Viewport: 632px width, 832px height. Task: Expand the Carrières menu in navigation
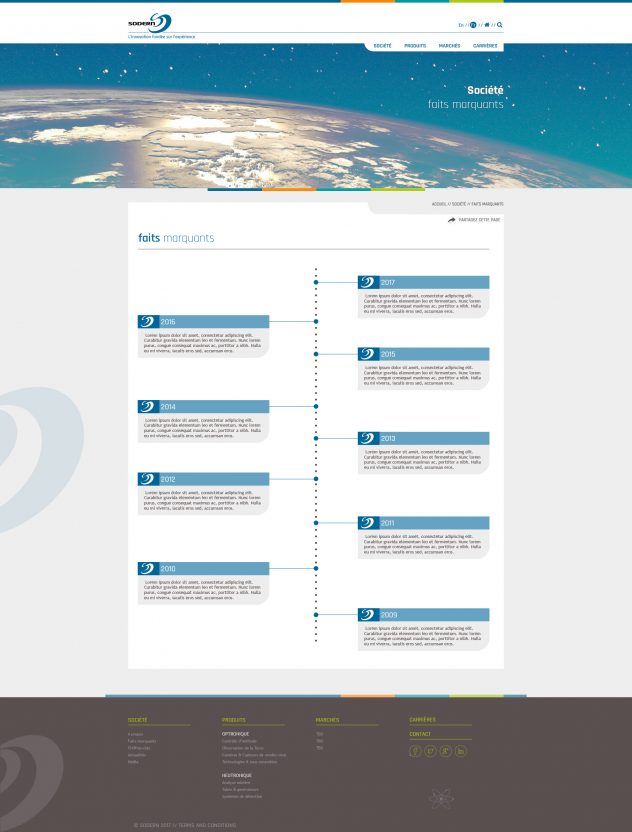[485, 46]
